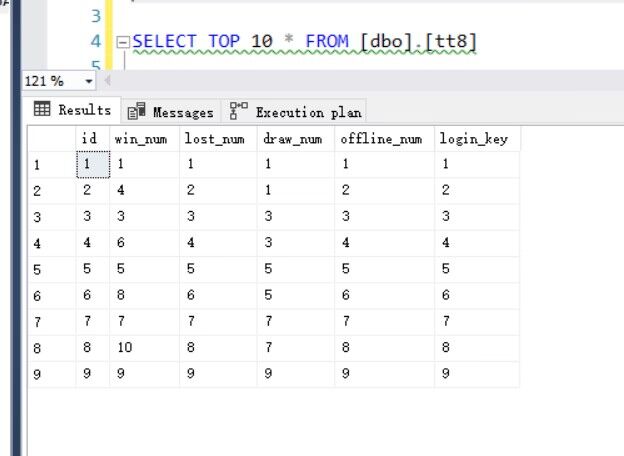The image size is (624, 456).
Task: Open the 121 % zoom dropdown
Action: (89, 81)
